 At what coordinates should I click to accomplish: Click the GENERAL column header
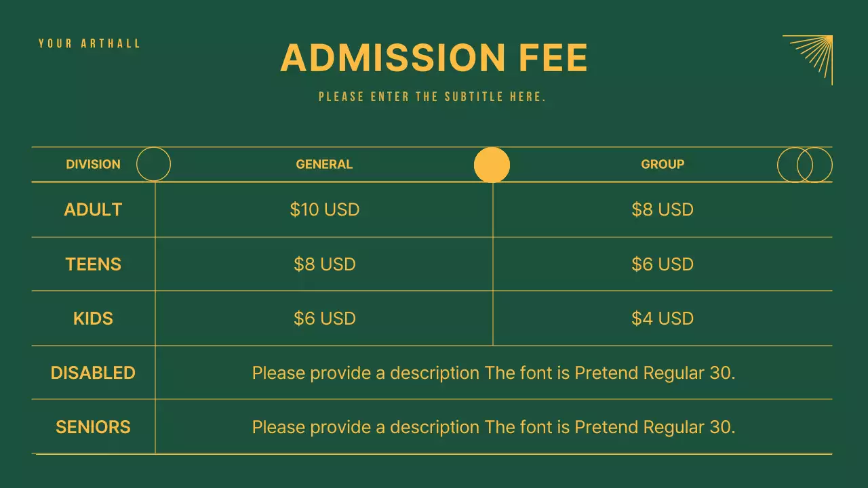(324, 164)
